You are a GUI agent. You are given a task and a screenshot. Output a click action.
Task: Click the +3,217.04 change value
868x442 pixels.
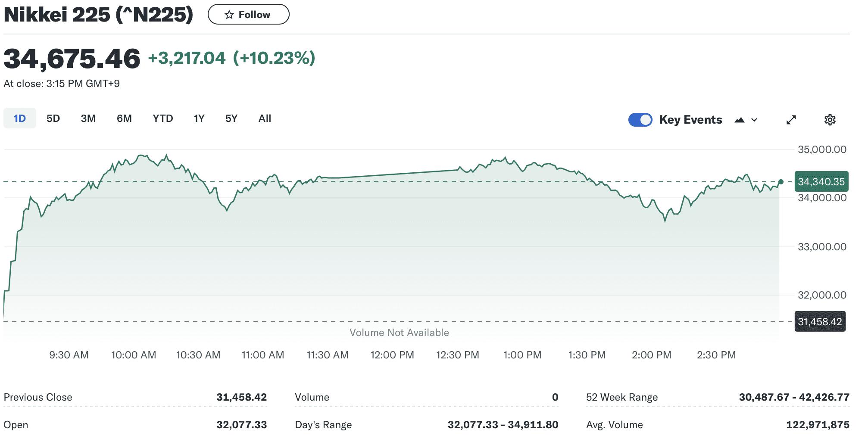[187, 58]
